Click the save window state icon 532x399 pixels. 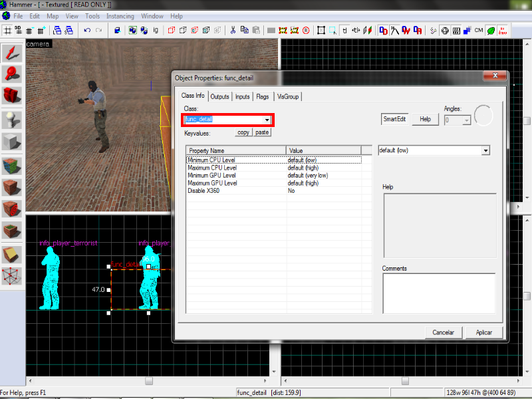pos(69,31)
